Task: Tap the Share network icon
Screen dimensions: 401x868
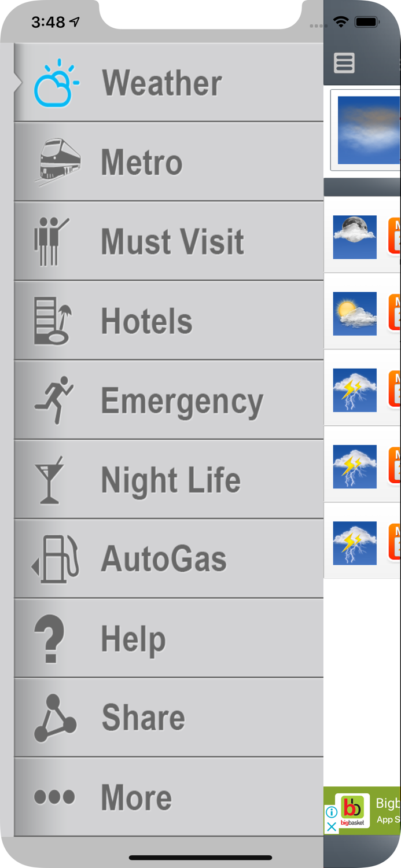Action: pos(55,718)
